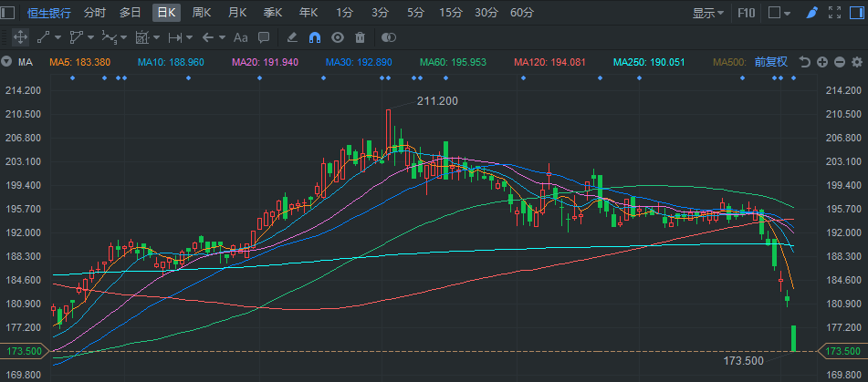Select the arrow marker tool
This screenshot has height=382, width=868.
coord(207,37)
